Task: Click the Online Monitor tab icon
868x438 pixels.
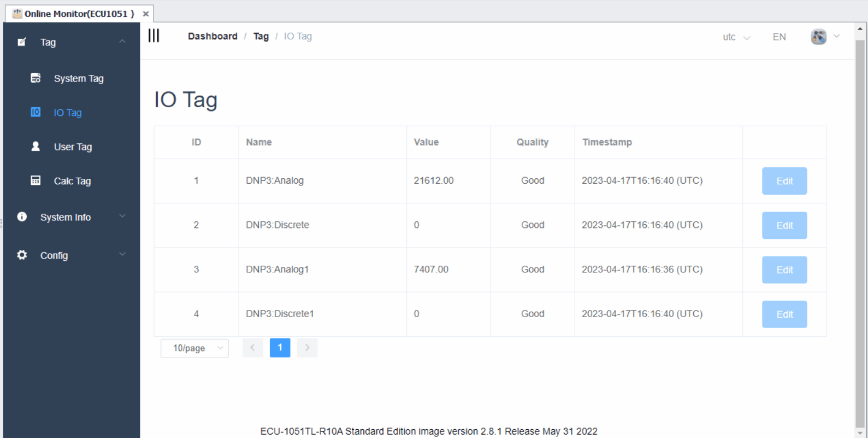Action: pos(17,14)
